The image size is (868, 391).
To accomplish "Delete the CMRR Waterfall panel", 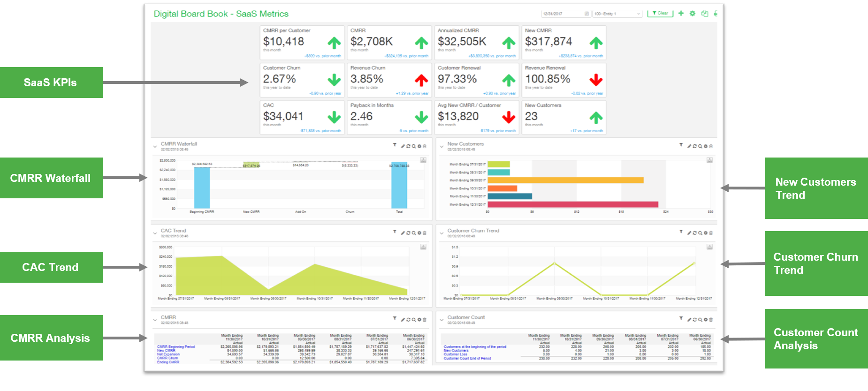I will tap(425, 146).
